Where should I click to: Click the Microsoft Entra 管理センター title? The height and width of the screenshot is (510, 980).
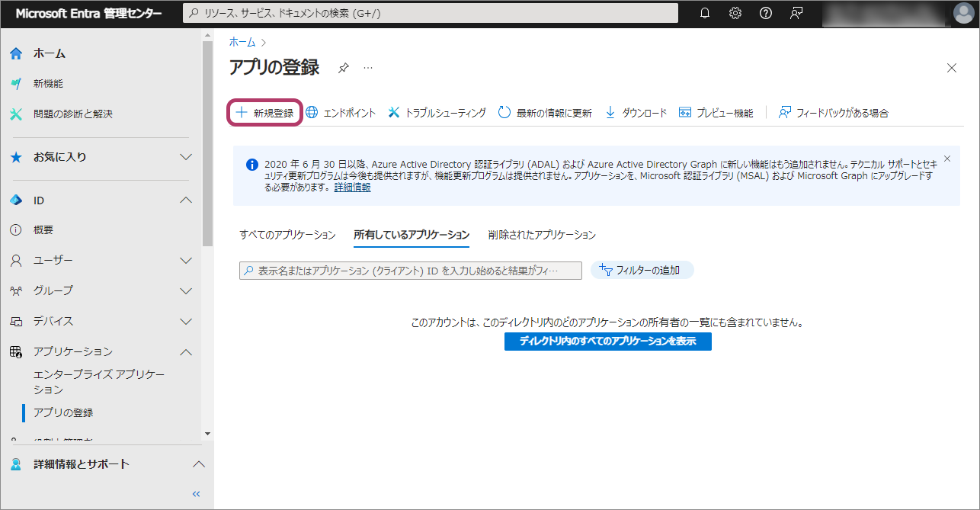click(x=88, y=13)
